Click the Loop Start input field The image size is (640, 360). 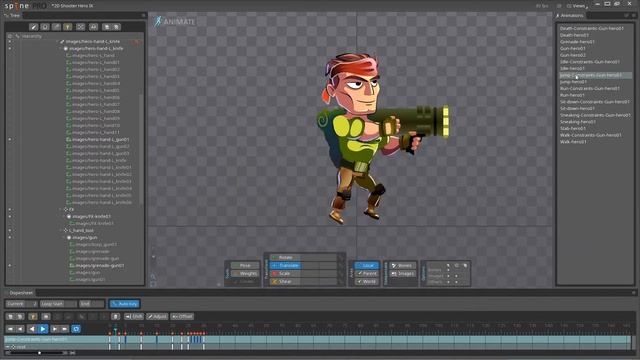pos(58,304)
